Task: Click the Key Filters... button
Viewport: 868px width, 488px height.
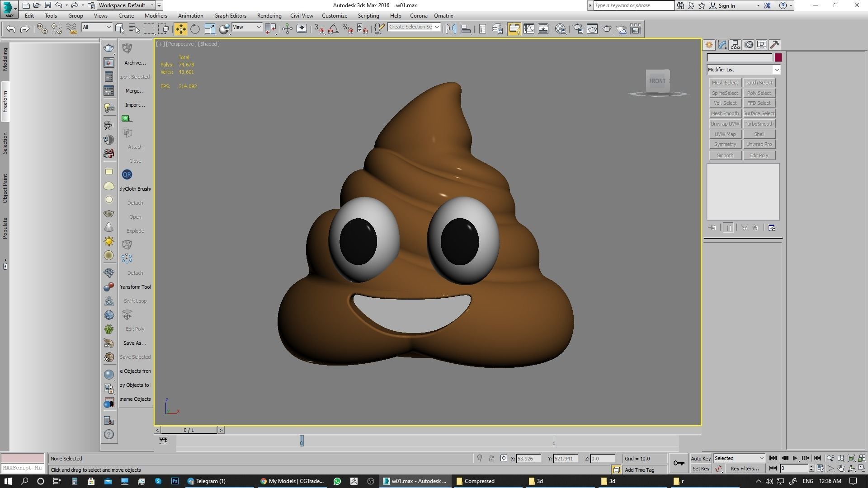Action: click(745, 469)
